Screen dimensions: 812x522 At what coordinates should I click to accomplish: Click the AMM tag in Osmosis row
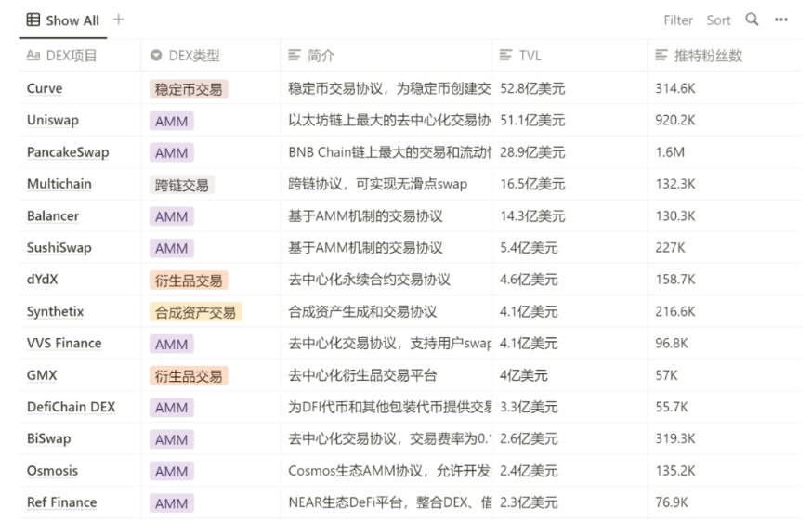[x=171, y=471]
